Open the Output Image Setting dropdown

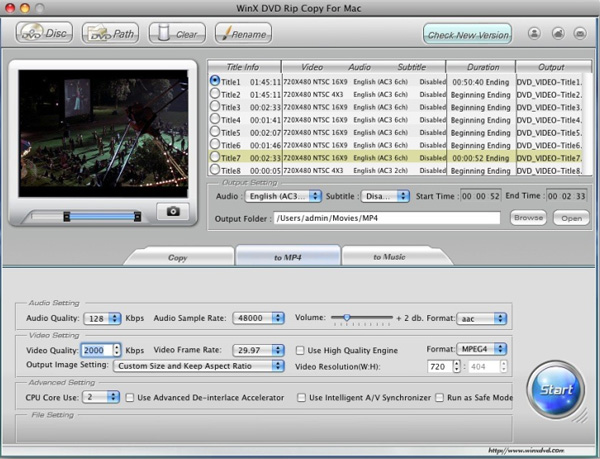(199, 366)
